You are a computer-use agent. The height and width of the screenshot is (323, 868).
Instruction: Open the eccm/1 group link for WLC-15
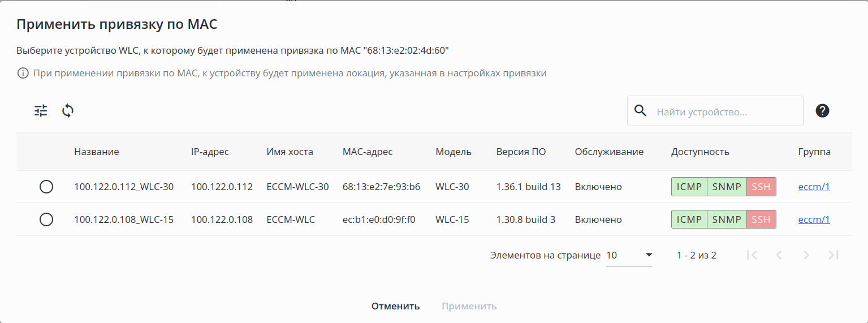click(x=814, y=219)
